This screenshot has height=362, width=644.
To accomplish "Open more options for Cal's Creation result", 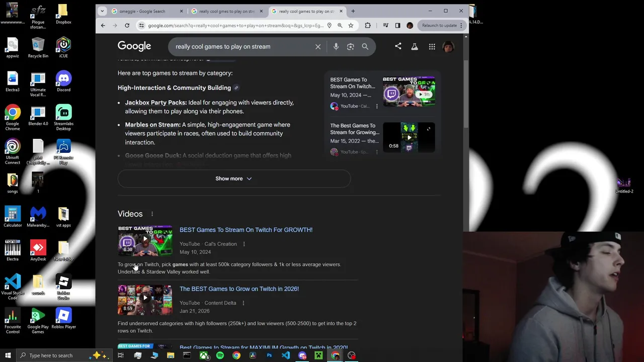I will (x=244, y=244).
